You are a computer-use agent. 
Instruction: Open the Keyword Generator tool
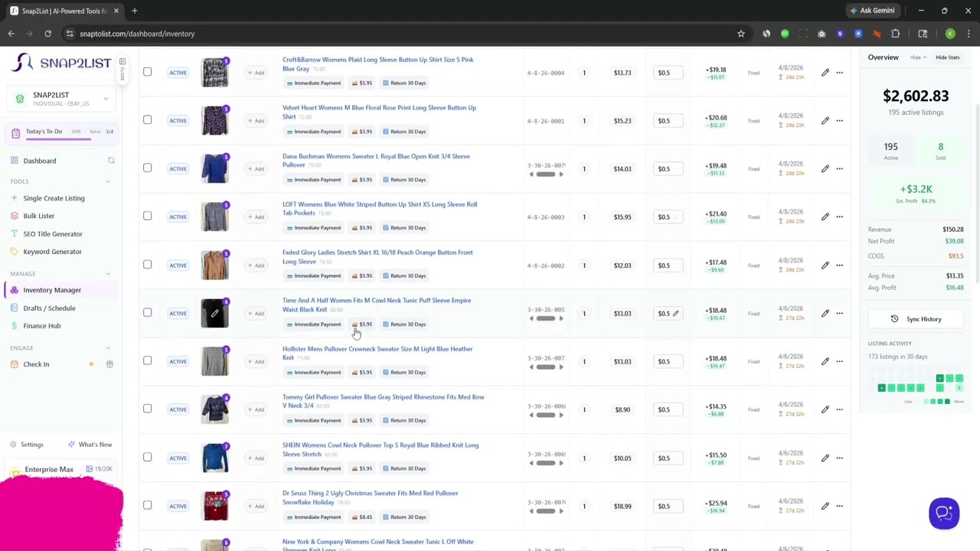pos(52,252)
